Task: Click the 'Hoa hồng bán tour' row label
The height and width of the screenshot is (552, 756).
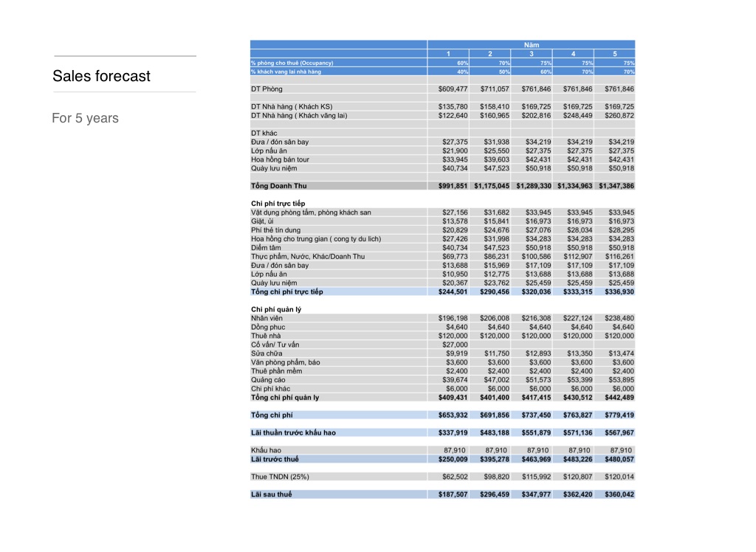Action: pyautogui.click(x=280, y=159)
